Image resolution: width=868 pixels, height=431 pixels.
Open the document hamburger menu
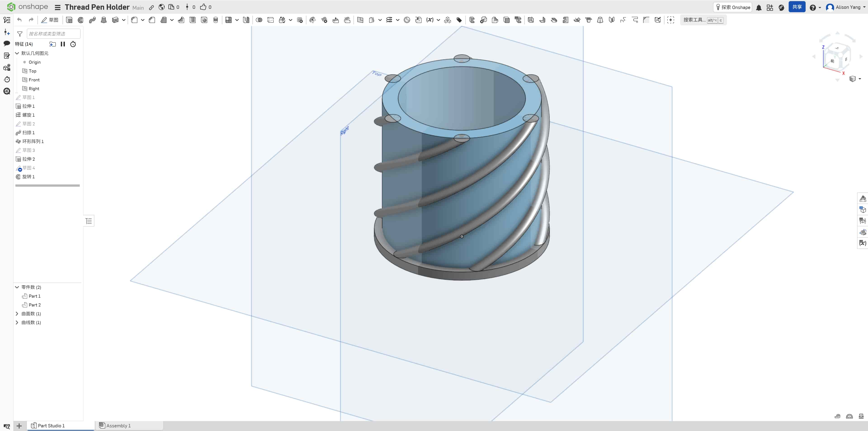(x=58, y=7)
